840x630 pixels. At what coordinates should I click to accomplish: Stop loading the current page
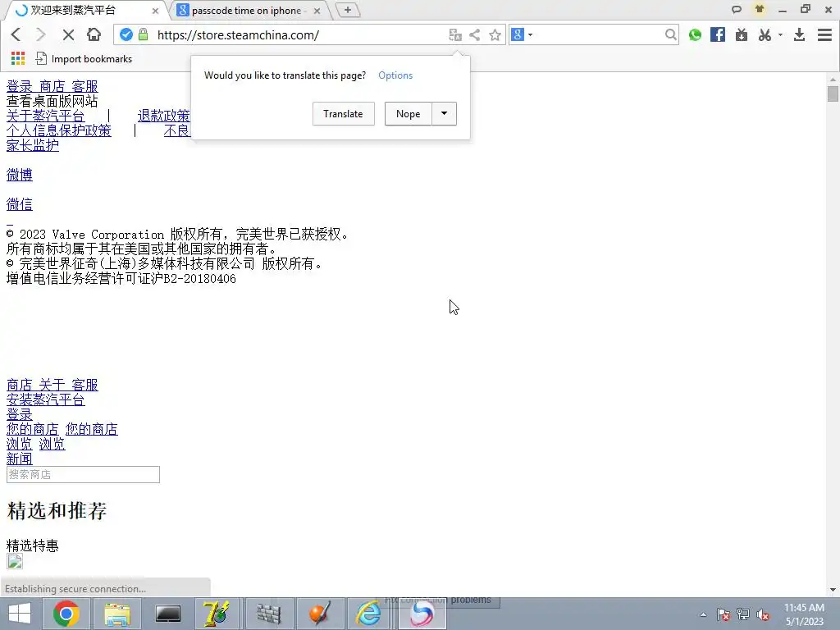[68, 34]
